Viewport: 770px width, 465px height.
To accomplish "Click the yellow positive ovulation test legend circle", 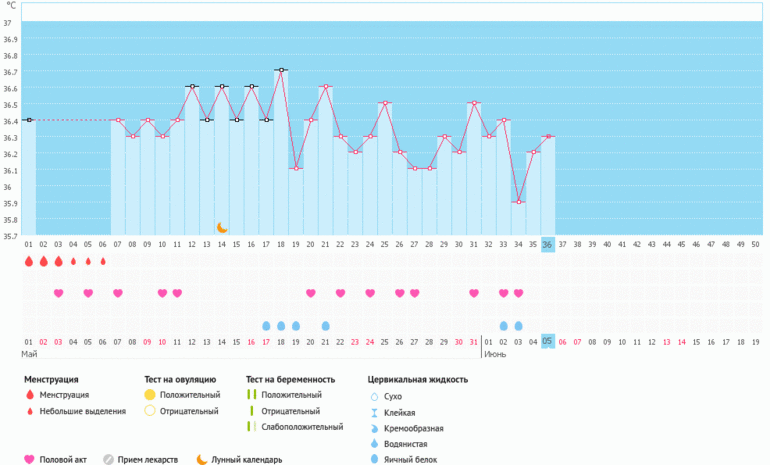I will click(x=150, y=395).
